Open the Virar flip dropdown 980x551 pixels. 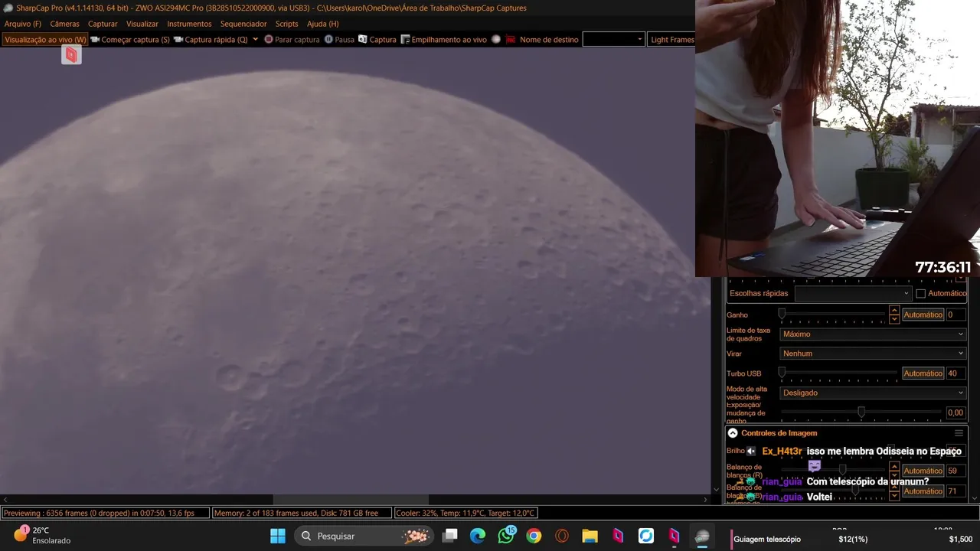click(x=873, y=354)
